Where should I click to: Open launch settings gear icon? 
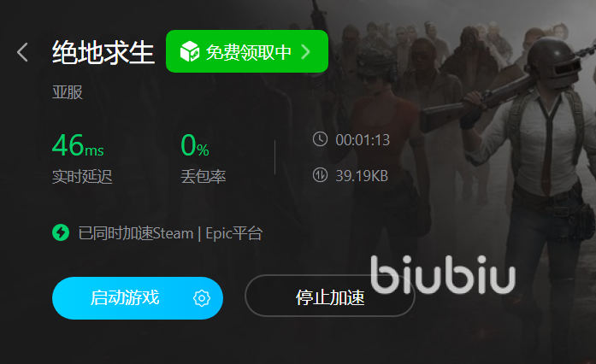click(x=202, y=298)
